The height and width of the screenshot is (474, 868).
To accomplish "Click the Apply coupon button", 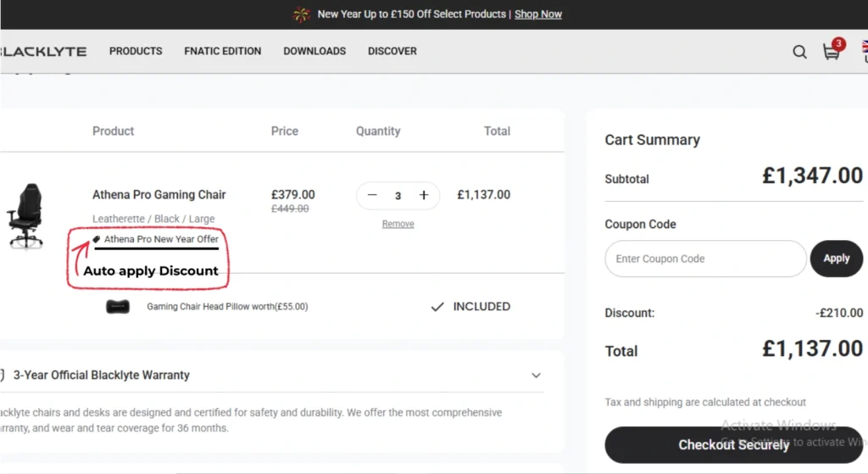I will point(836,259).
